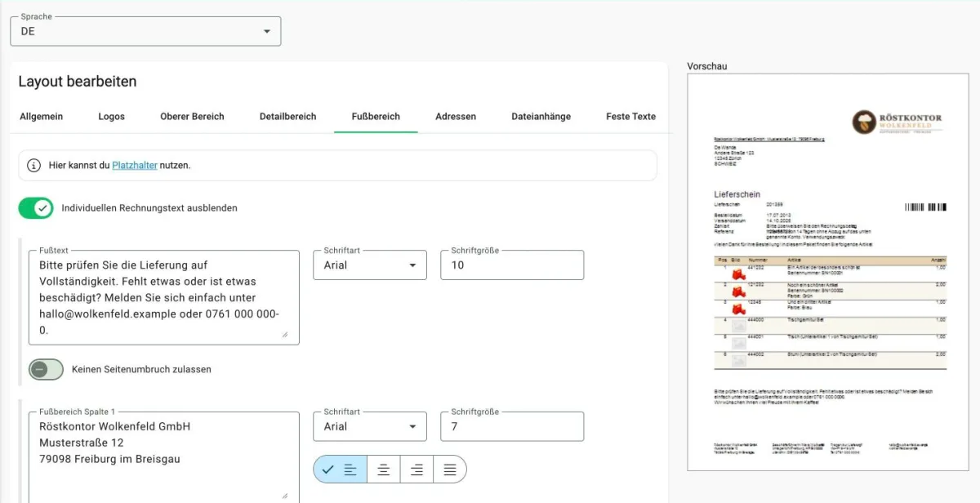Screen dimensions: 980x503
Task: Click Schriftgröße field showing 10
Action: point(512,265)
